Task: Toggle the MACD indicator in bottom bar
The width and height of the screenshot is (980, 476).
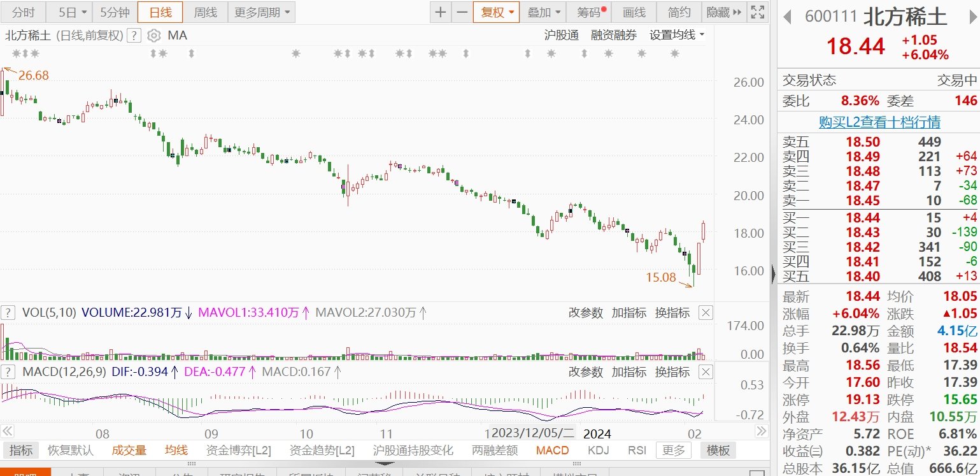Action: 552,451
